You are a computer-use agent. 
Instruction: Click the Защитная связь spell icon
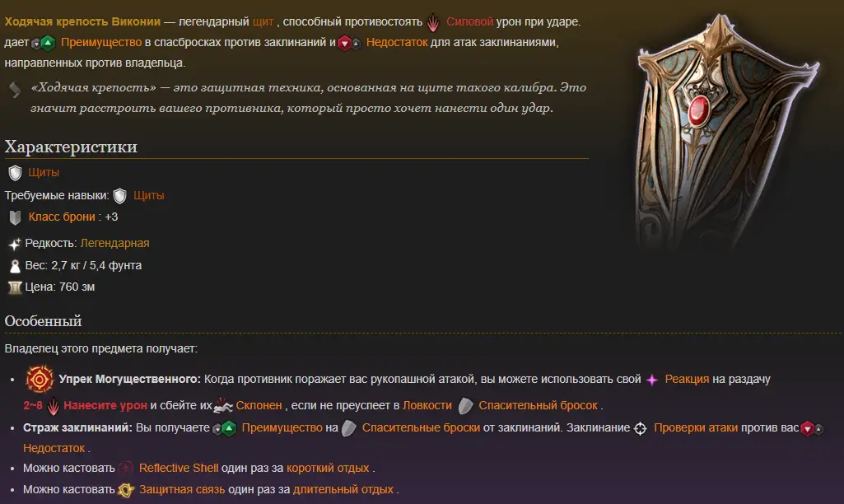(126, 490)
